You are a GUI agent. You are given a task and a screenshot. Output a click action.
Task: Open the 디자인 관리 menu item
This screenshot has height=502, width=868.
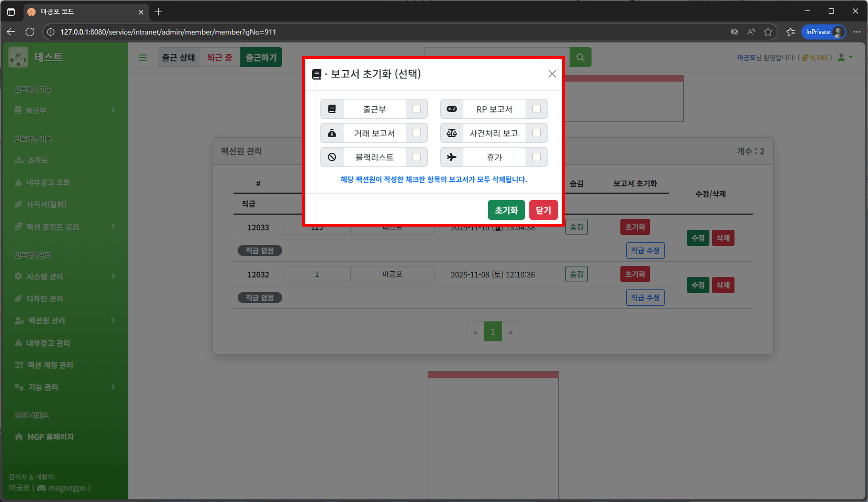tap(45, 299)
